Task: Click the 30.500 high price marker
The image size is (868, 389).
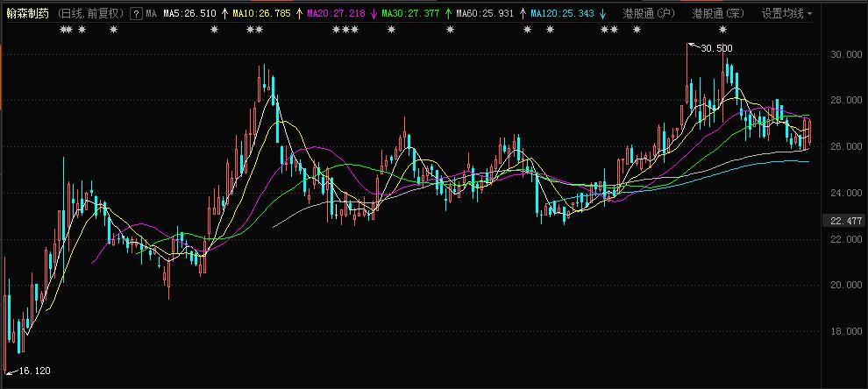Action: (x=716, y=49)
